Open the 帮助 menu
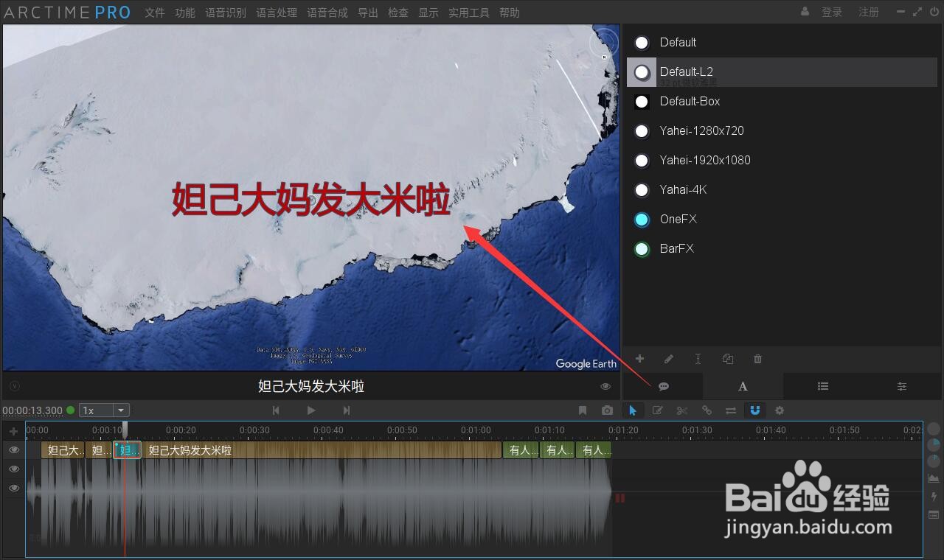Image resolution: width=944 pixels, height=560 pixels. point(510,13)
